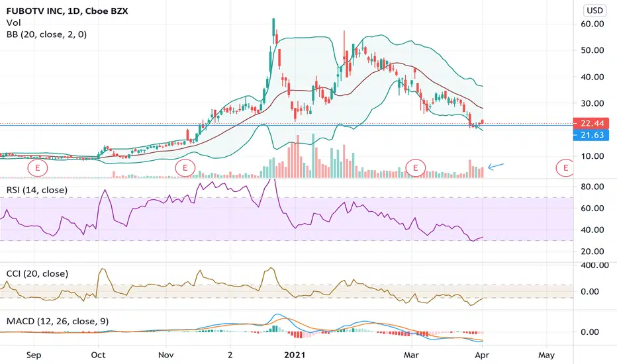This screenshot has width=617, height=364.
Task: Click the RSI 80.00 axis value
Action: click(593, 187)
